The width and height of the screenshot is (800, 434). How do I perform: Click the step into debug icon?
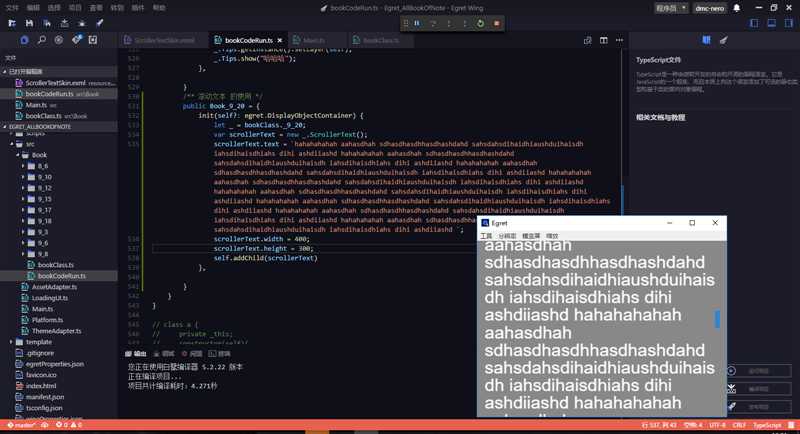pos(449,23)
